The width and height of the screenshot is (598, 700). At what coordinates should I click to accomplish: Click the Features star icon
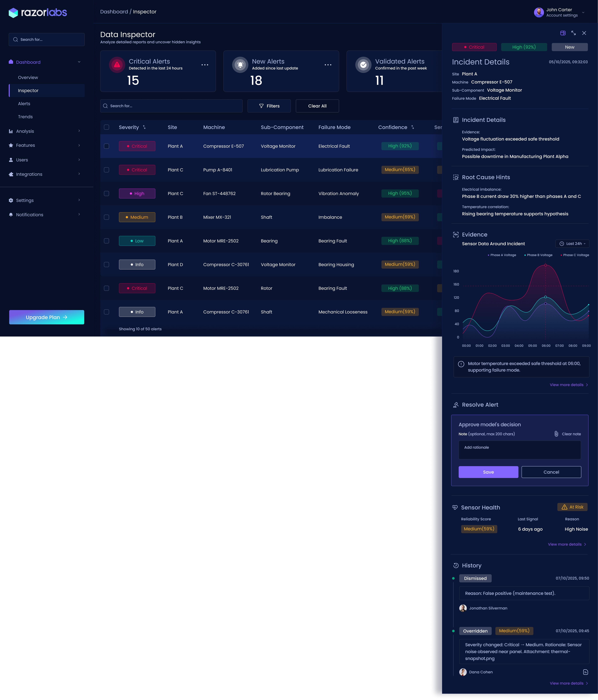(11, 145)
